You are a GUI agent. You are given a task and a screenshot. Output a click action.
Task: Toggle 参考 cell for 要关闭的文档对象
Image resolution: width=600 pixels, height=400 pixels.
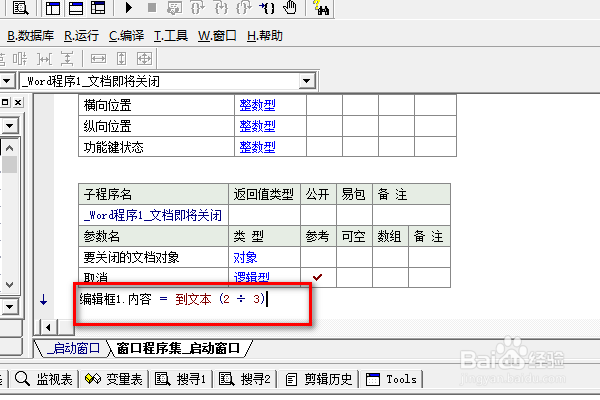point(318,257)
